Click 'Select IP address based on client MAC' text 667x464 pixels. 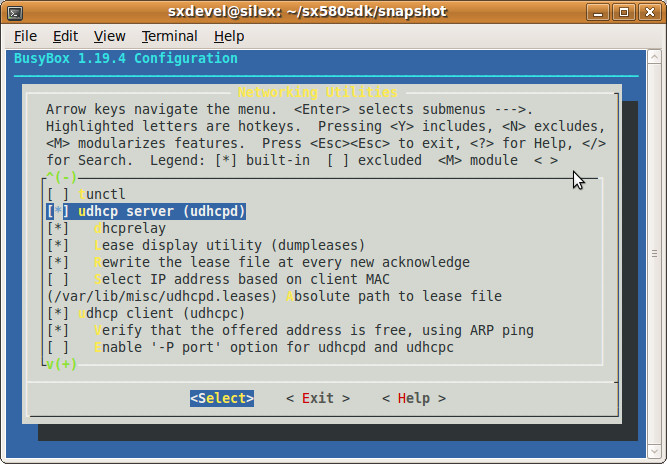242,279
